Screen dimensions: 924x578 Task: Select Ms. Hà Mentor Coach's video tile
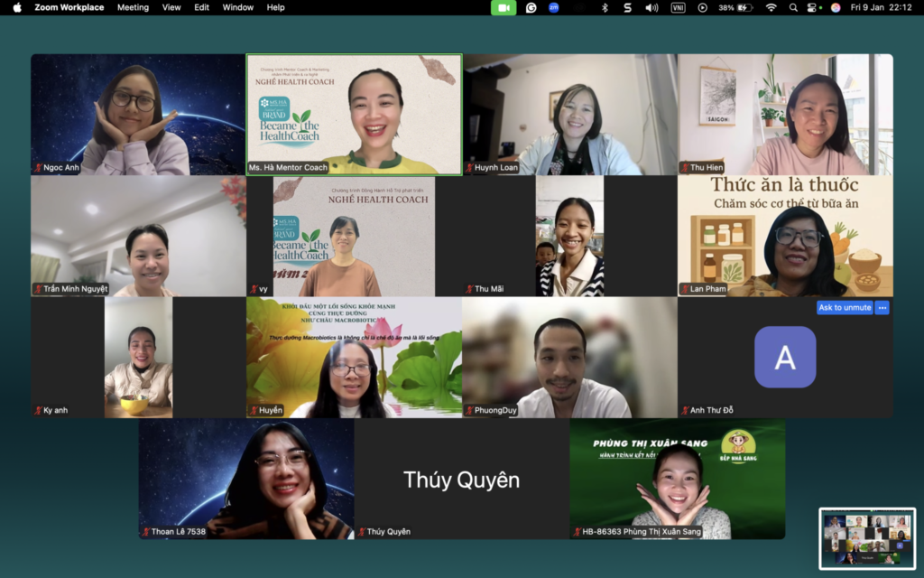point(354,115)
